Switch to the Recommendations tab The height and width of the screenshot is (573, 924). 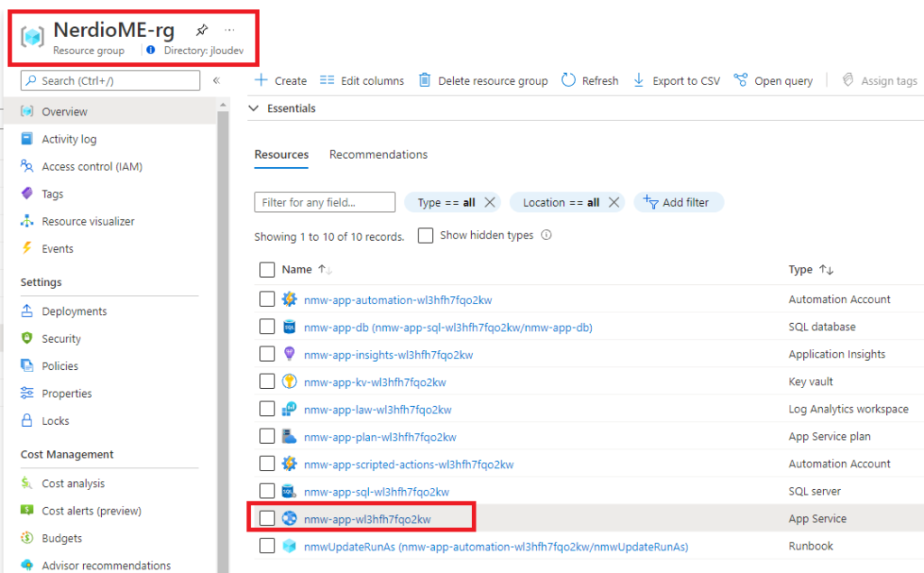click(378, 154)
